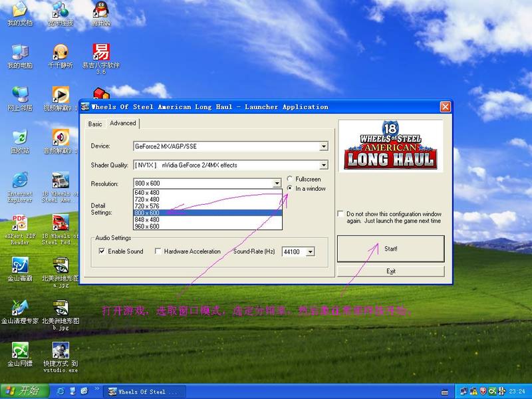This screenshot has width=532, height=399.
Task: Open eXPert PDF Reader shortcut
Action: (20, 223)
